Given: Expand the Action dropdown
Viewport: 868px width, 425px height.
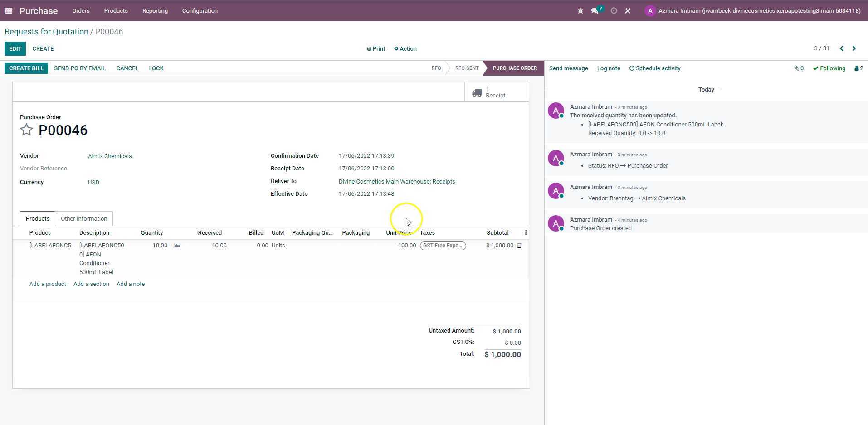Looking at the screenshot, I should pyautogui.click(x=405, y=49).
